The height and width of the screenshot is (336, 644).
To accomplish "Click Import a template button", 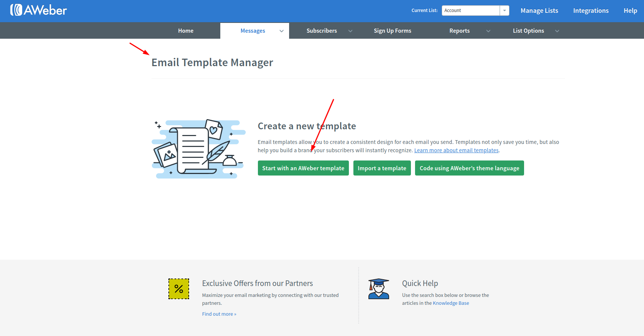I will point(382,168).
